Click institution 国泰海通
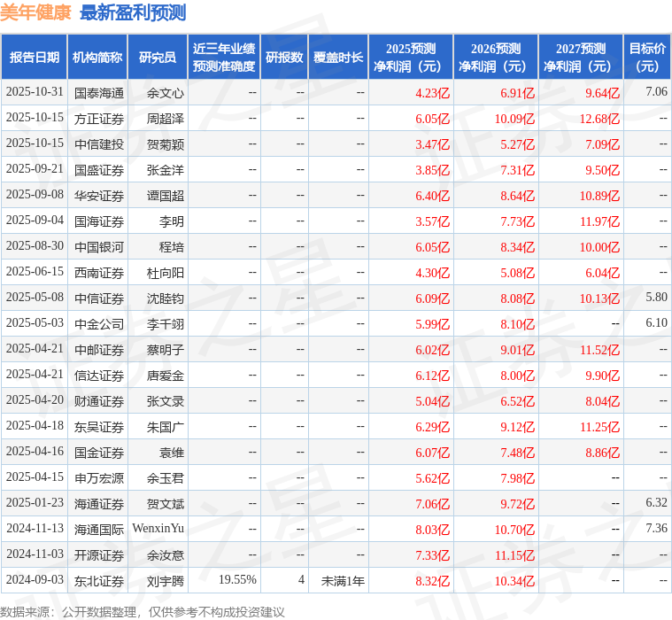This screenshot has width=672, height=620. (x=99, y=93)
